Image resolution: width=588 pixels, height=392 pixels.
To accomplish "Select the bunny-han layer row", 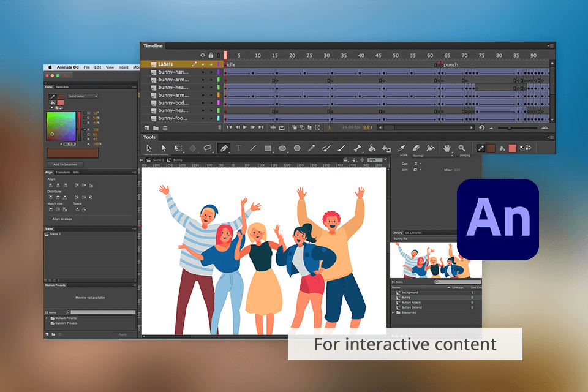I will pos(181,72).
